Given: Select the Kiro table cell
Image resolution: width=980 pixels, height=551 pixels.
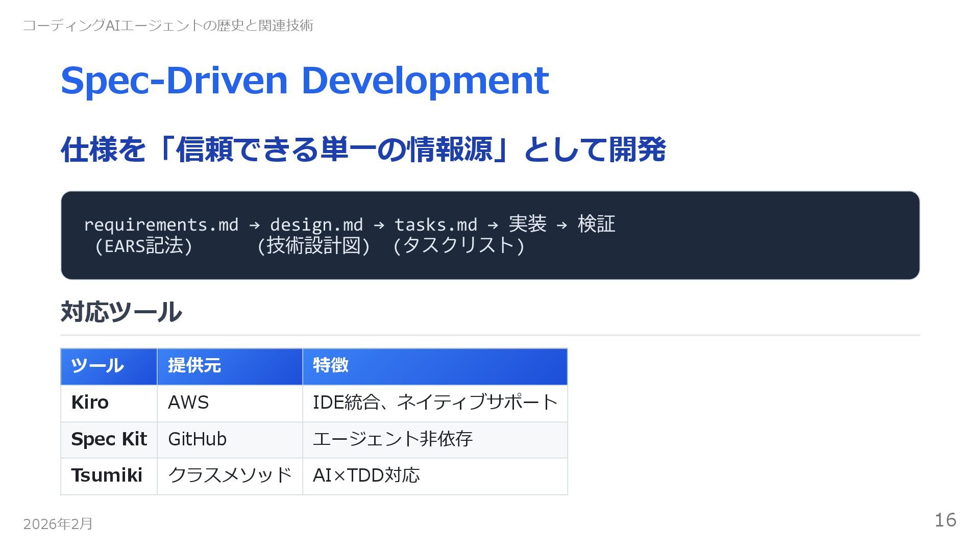Looking at the screenshot, I should [x=90, y=403].
